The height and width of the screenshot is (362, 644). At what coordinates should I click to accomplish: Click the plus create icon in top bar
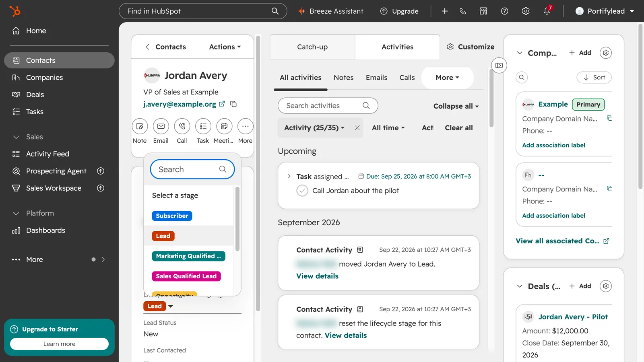[x=444, y=11]
